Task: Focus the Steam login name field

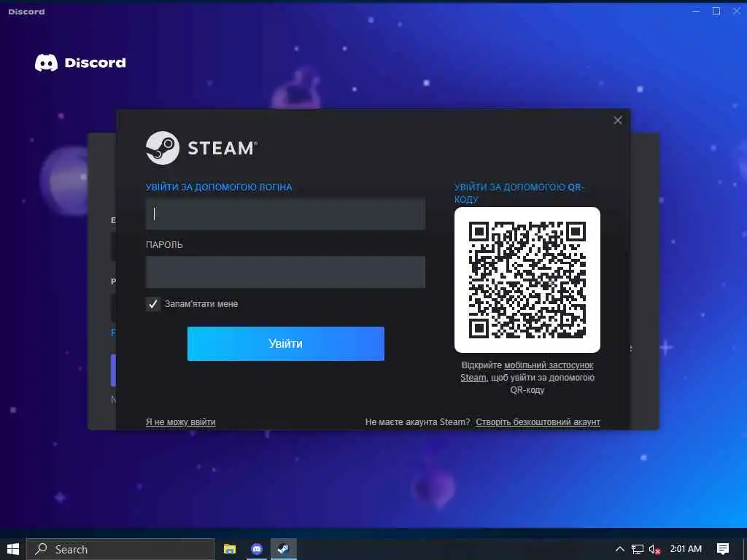Action: click(x=285, y=214)
